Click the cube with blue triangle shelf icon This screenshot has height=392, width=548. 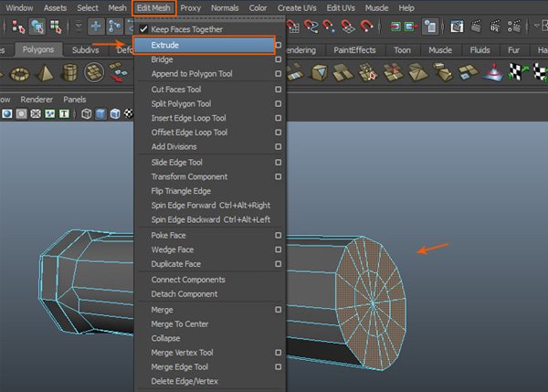pyautogui.click(x=319, y=72)
